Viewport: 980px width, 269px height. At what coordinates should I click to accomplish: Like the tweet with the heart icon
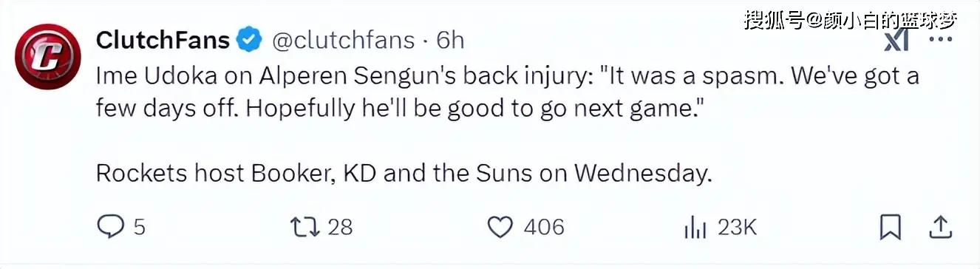(501, 227)
